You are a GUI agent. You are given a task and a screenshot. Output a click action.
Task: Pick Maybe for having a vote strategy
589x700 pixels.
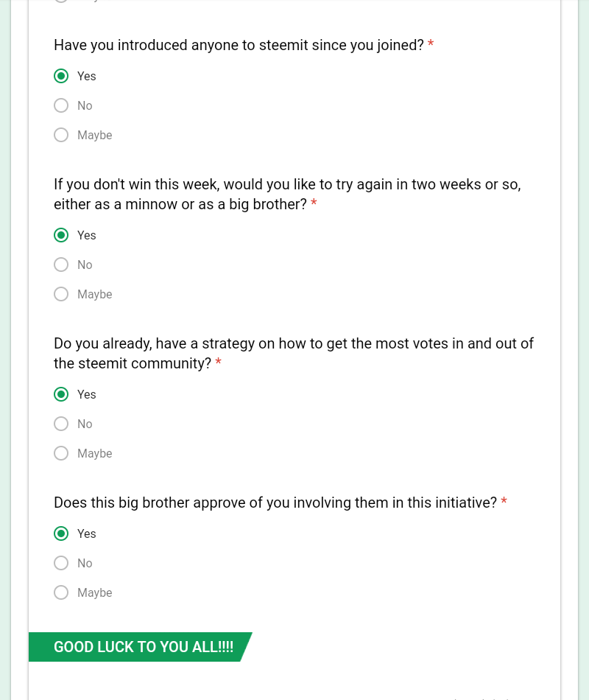61,453
